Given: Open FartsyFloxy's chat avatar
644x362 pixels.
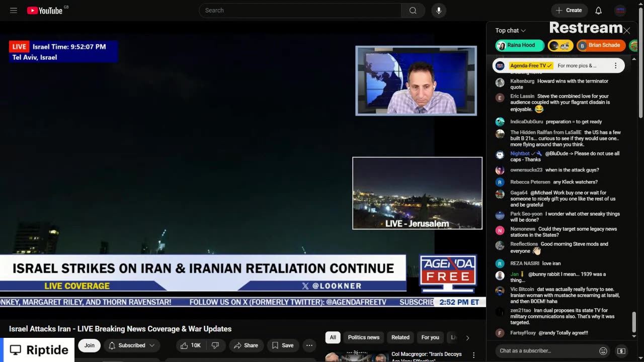Looking at the screenshot, I should tap(500, 333).
